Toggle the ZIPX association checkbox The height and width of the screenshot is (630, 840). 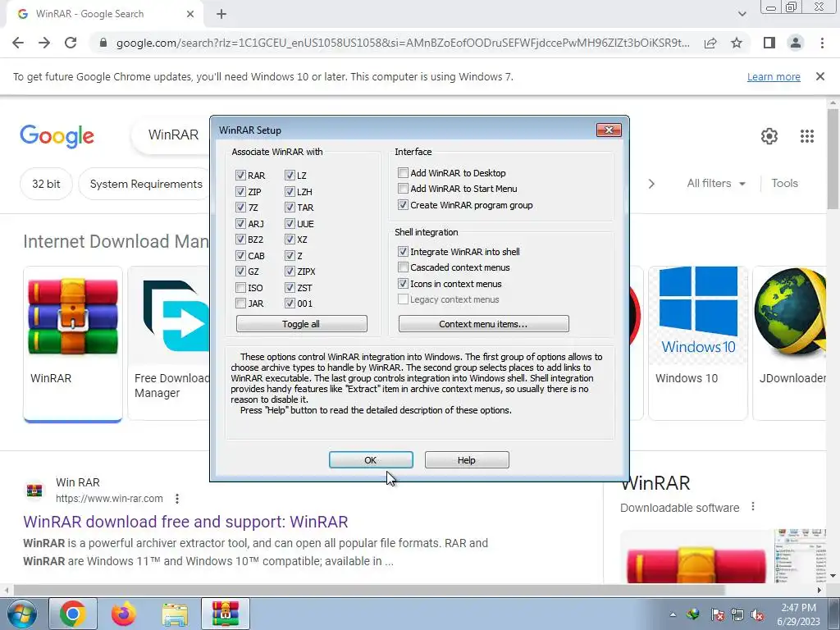tap(290, 271)
